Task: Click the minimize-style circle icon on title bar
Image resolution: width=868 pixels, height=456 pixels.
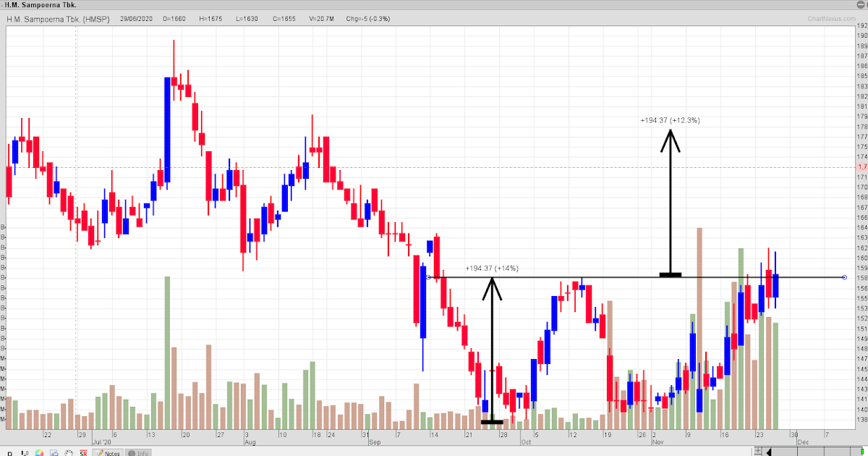Action: [861, 4]
